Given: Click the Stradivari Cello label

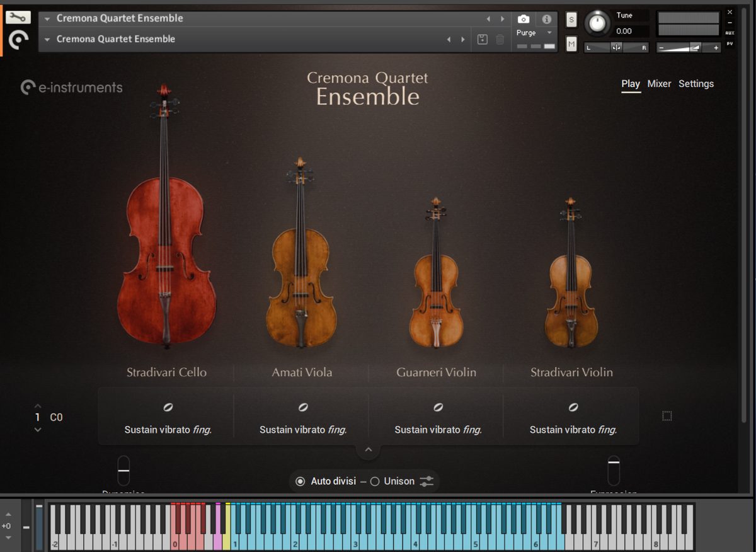Looking at the screenshot, I should tap(166, 372).
